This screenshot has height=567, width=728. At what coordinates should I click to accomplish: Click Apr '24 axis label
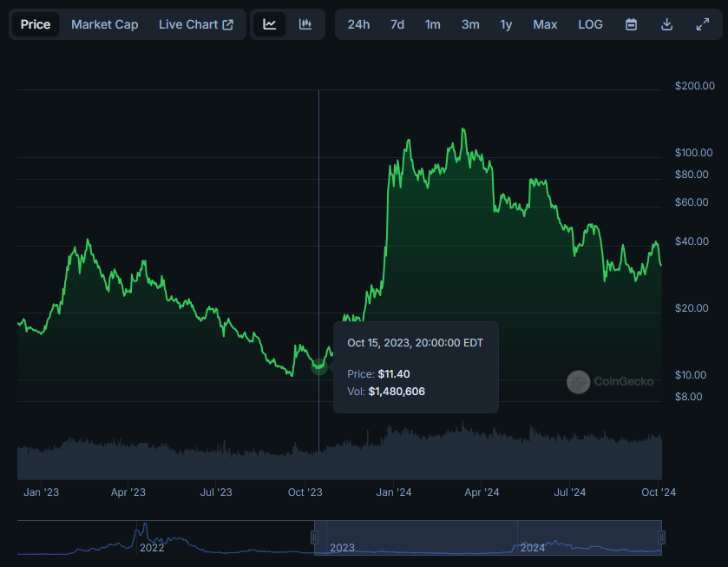(x=482, y=492)
